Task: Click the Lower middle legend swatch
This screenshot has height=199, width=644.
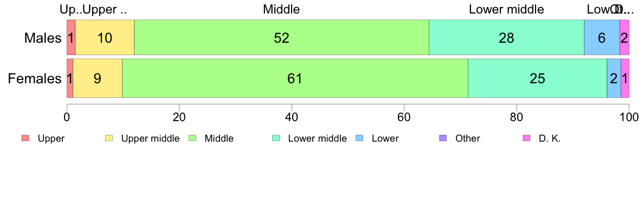Action: (276, 138)
